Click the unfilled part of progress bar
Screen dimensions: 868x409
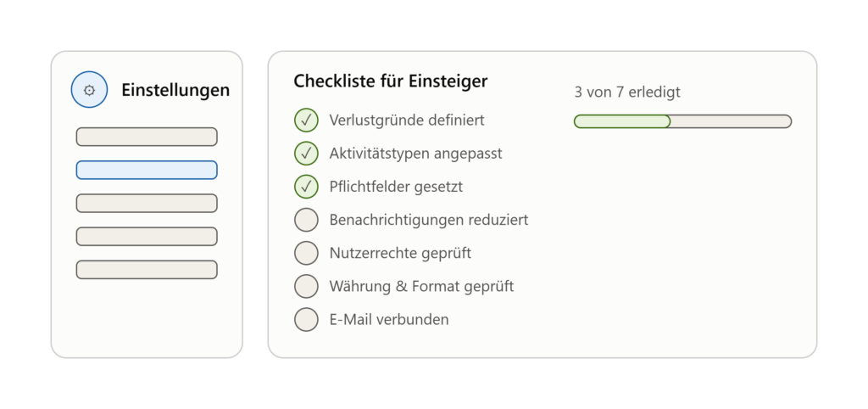pyautogui.click(x=731, y=121)
